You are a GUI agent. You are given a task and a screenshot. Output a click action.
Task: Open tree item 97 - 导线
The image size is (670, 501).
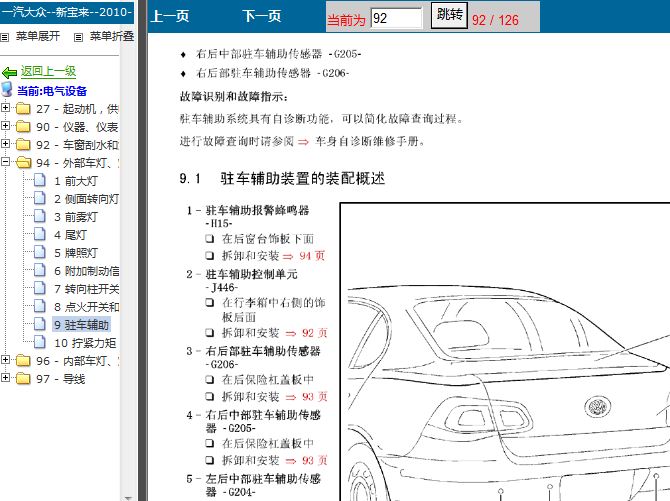pyautogui.click(x=61, y=379)
